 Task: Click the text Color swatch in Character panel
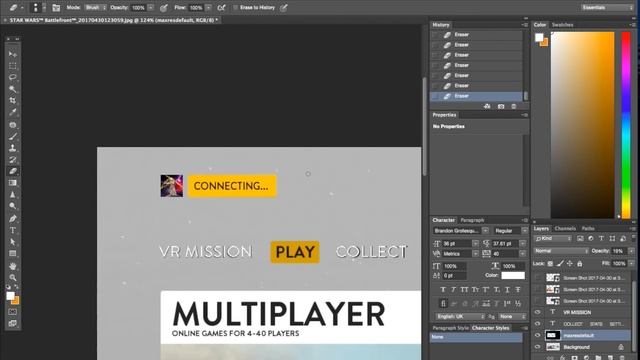click(x=513, y=276)
